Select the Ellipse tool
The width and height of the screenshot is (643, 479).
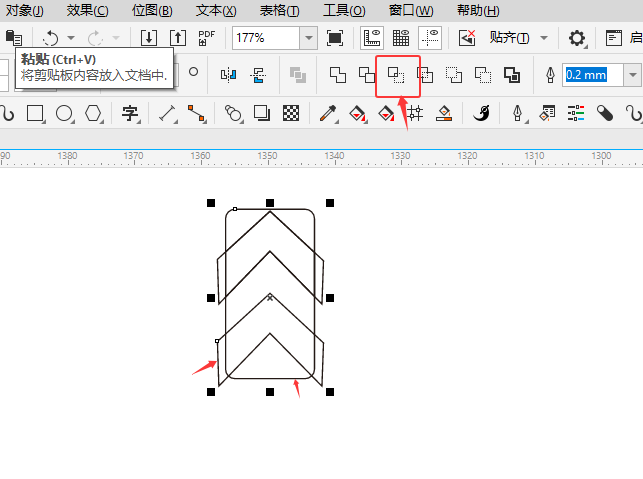point(64,113)
